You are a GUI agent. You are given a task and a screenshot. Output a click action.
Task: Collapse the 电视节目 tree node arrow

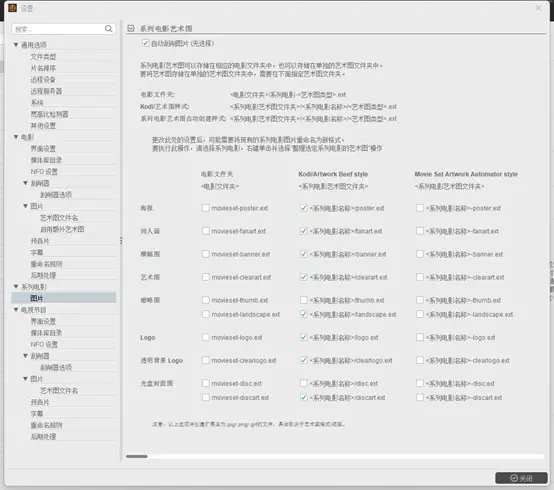pos(16,309)
